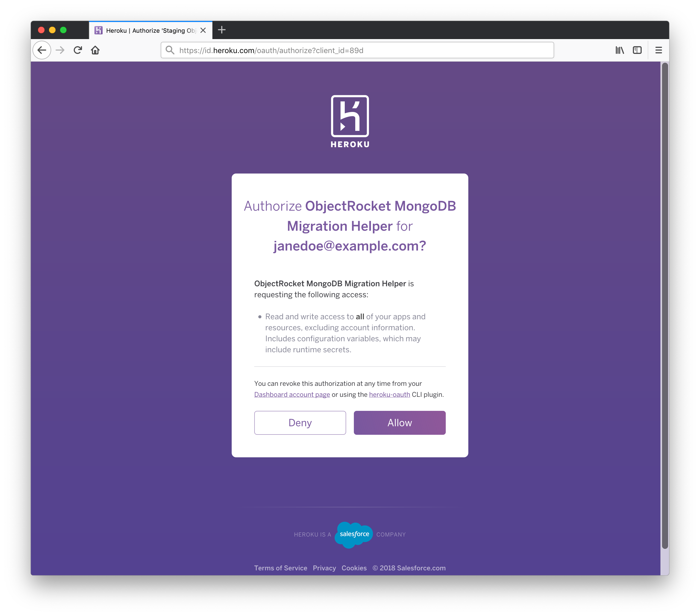Click the Heroku logo at top
The image size is (700, 616).
350,122
